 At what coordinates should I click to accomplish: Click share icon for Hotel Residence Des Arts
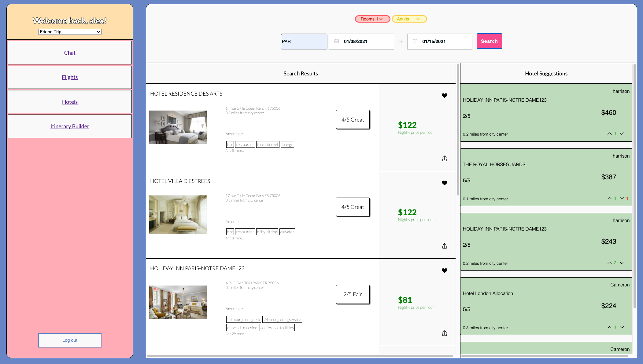445,158
